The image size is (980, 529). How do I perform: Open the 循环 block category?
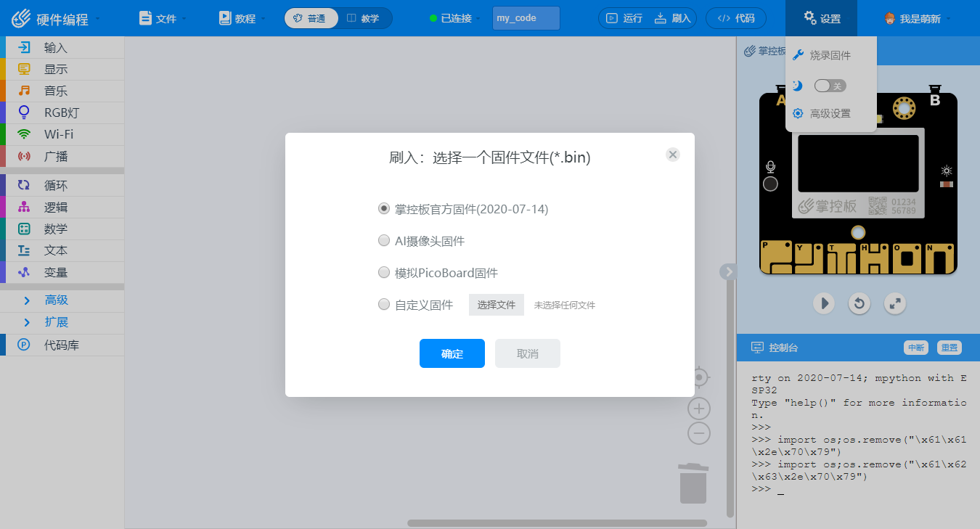coord(62,186)
